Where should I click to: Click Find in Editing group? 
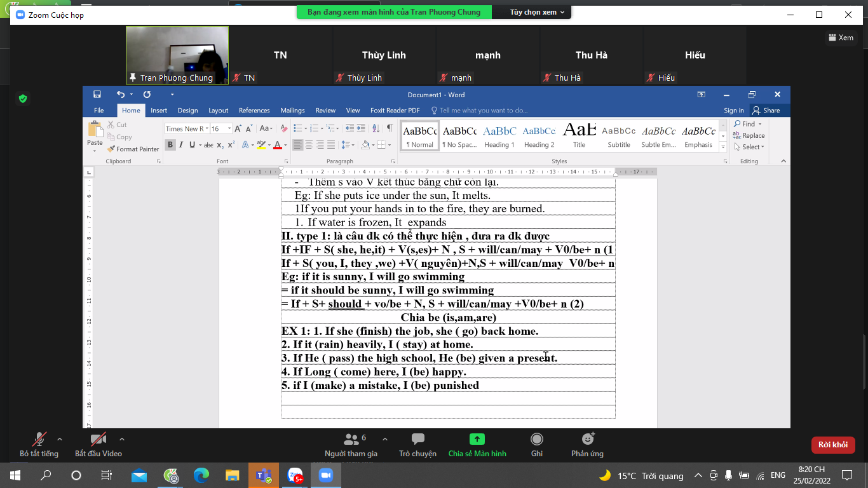point(748,124)
